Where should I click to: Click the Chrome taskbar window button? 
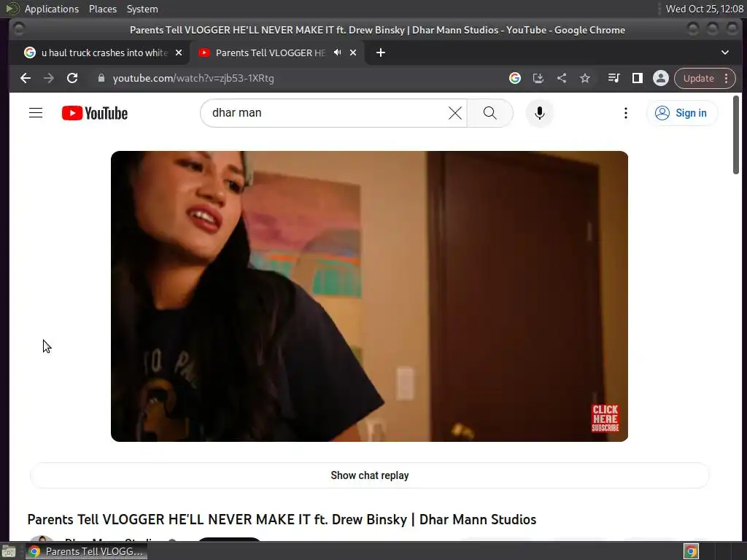(87, 551)
